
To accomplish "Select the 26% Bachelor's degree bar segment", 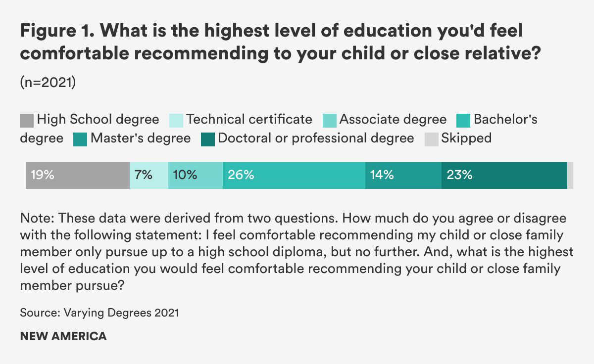I will click(x=294, y=175).
